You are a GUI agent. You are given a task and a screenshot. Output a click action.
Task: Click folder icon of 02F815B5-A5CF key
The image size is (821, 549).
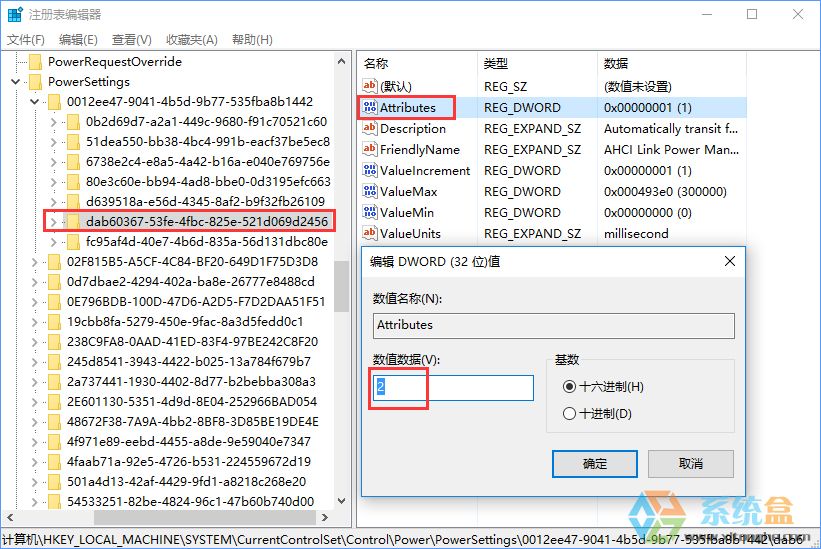pos(54,262)
